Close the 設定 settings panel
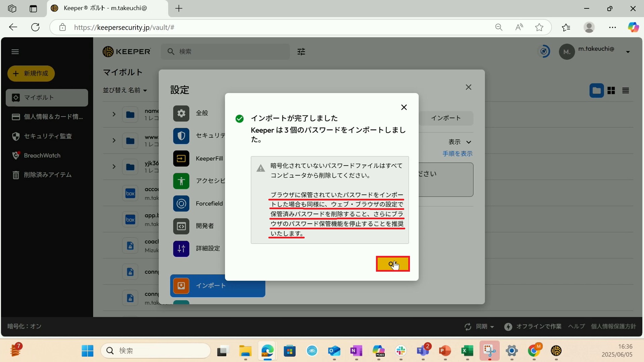This screenshot has width=644, height=362. pos(468,87)
